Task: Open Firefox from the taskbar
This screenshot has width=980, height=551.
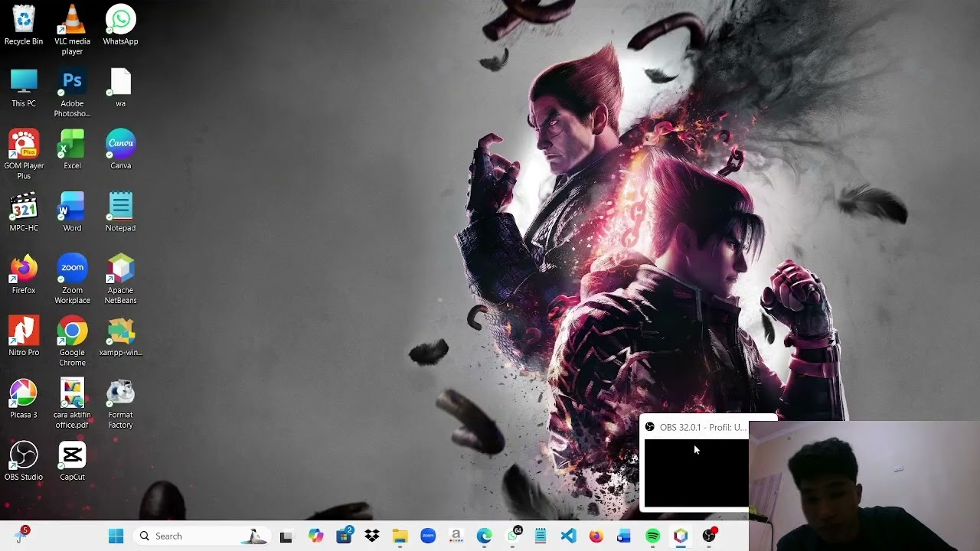Action: coord(596,536)
